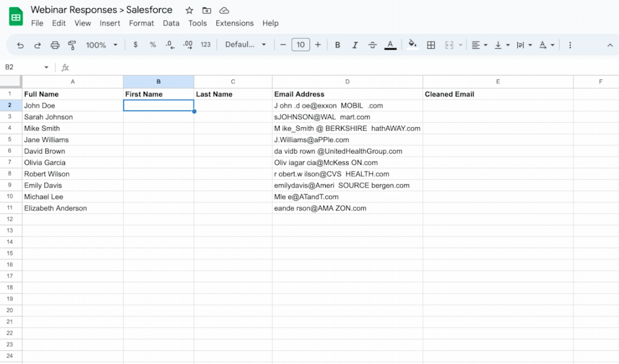Open the Extensions menu

235,23
